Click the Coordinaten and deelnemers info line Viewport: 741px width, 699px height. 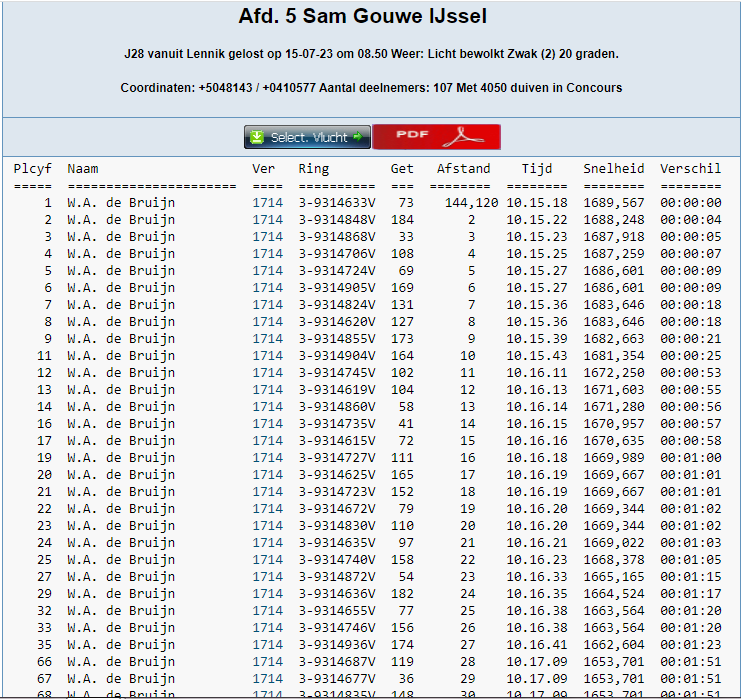pos(371,88)
